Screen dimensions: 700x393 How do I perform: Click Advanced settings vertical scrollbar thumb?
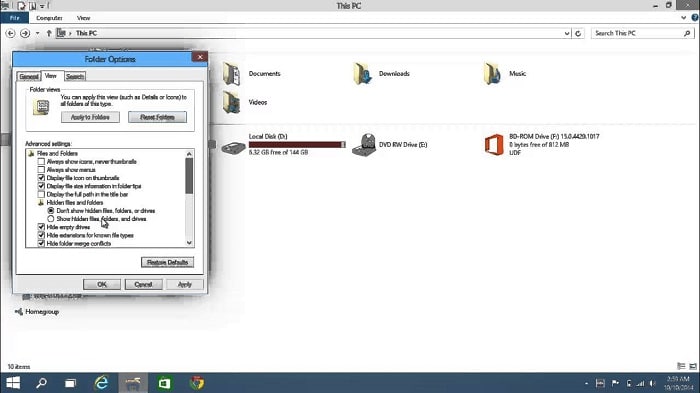(x=189, y=176)
